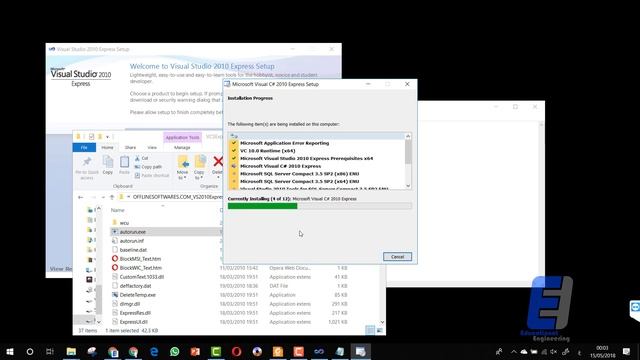Open volume control in system tray
Screen dimensions: 640x360
click(554, 351)
